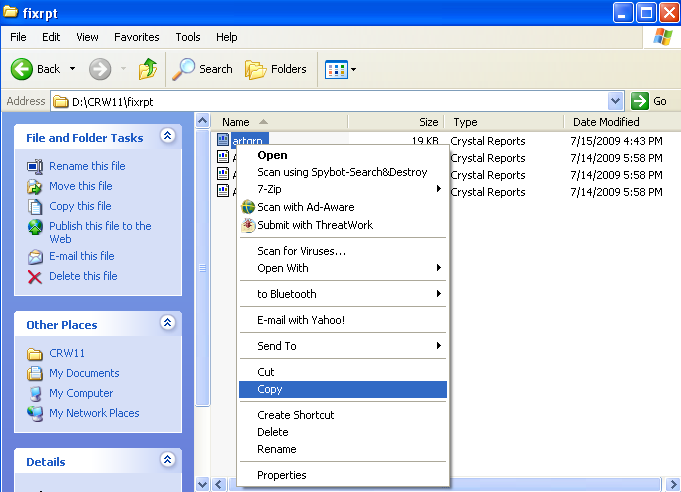Toggle the Folders pane button
The width and height of the screenshot is (681, 492).
[276, 69]
